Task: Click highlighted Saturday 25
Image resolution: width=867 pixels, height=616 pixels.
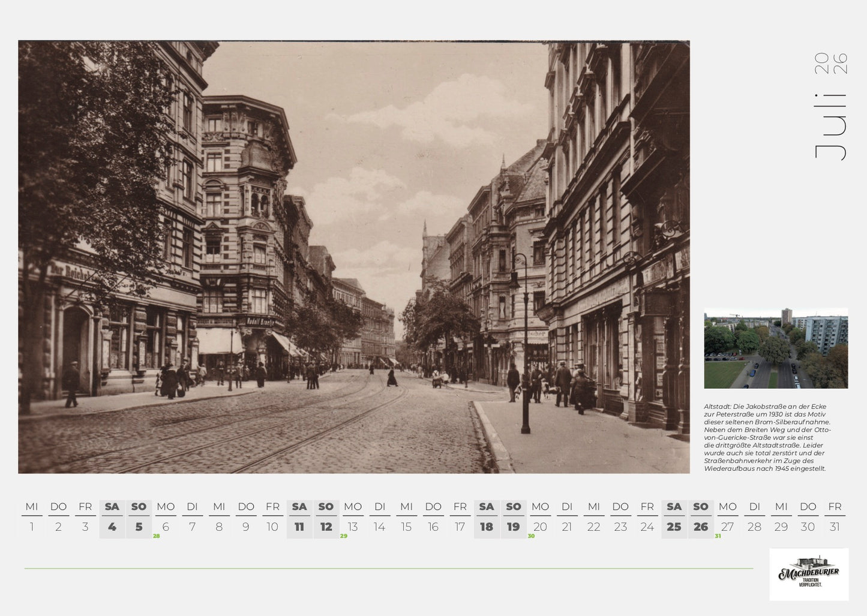Action: coord(674,527)
